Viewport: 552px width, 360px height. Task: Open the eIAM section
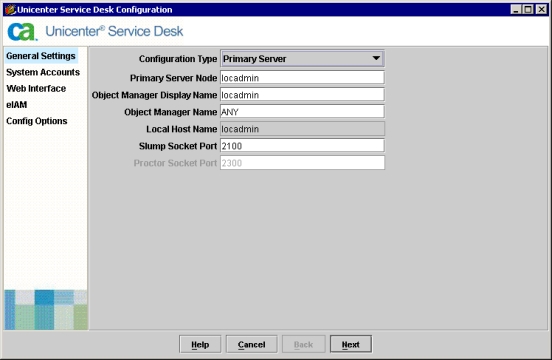point(17,105)
